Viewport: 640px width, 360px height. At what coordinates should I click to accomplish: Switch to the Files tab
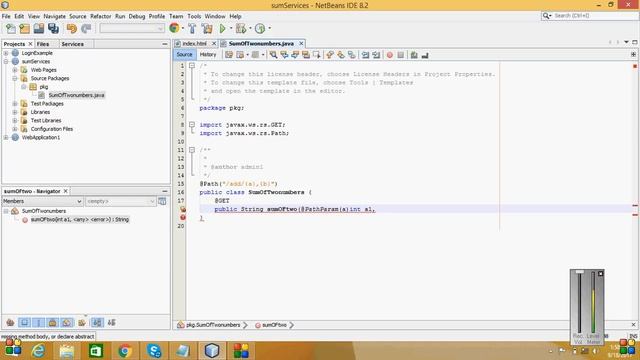43,44
